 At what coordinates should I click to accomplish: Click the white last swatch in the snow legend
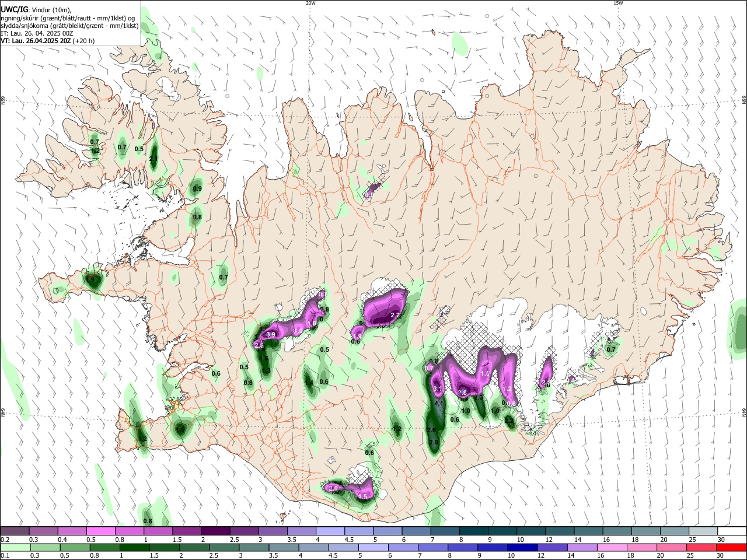click(732, 531)
